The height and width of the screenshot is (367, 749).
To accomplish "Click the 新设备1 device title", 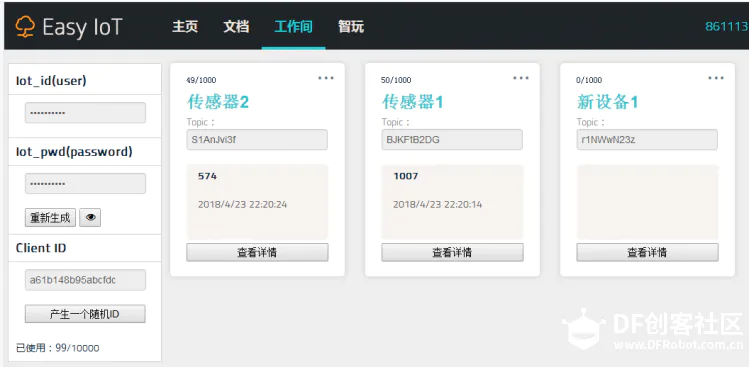I will (x=608, y=102).
